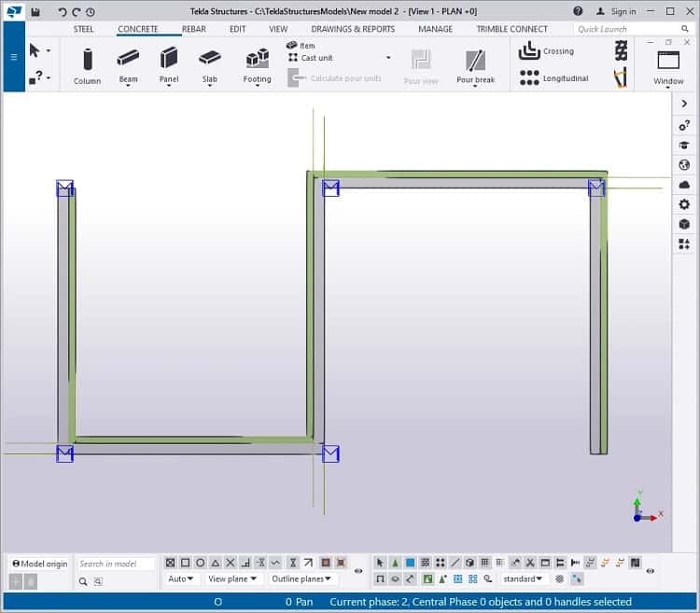
Task: Select the concrete Column tool
Action: 87,65
